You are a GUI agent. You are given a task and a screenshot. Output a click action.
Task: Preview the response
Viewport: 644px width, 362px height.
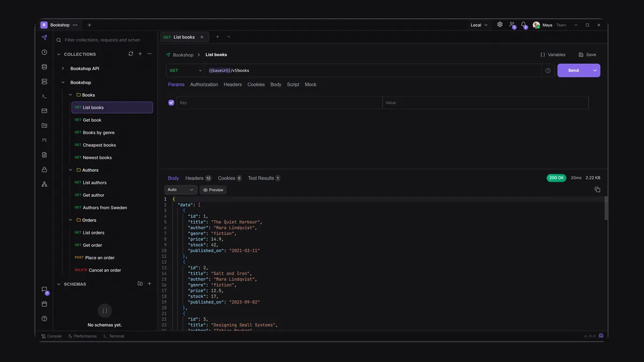213,190
